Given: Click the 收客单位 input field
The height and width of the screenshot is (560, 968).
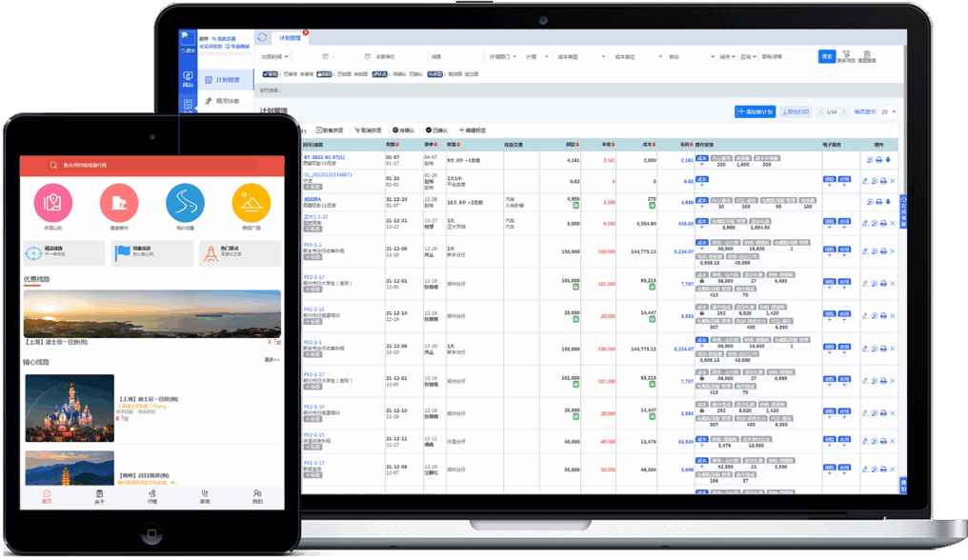Looking at the screenshot, I should click(x=399, y=57).
